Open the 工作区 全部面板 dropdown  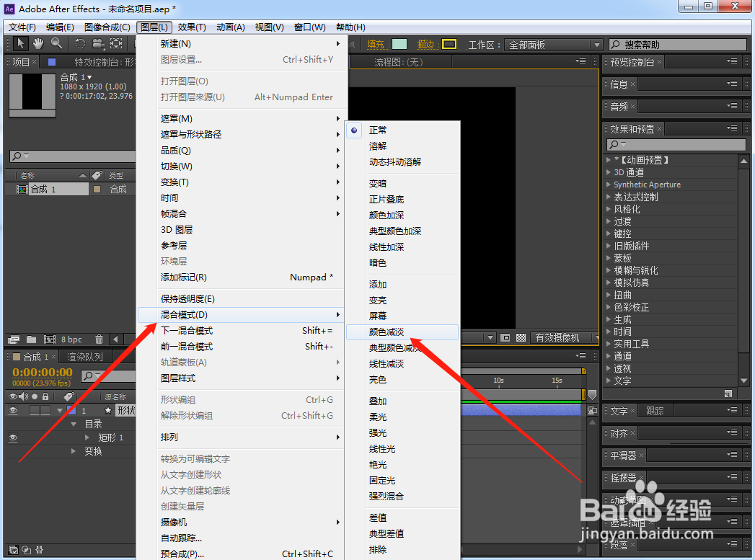(553, 45)
